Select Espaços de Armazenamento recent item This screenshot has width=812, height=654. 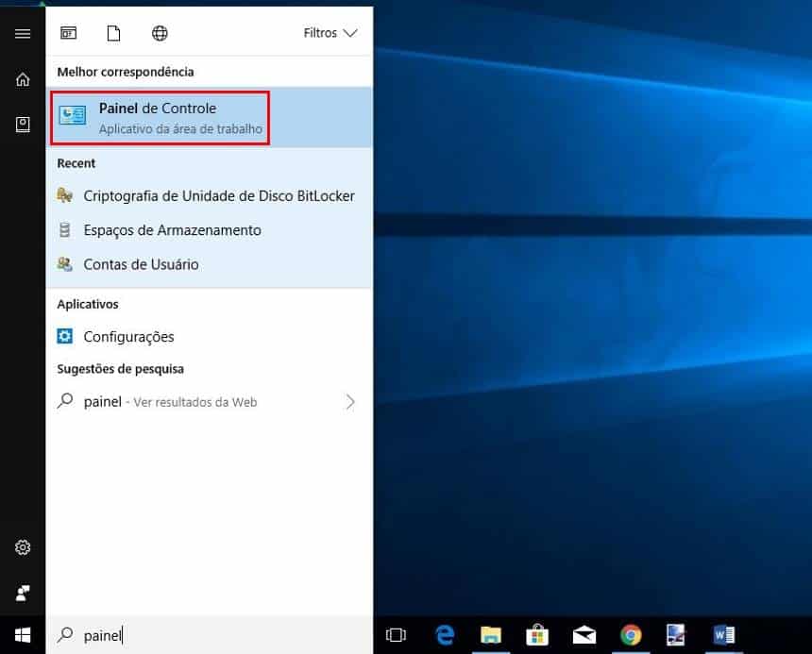172,230
